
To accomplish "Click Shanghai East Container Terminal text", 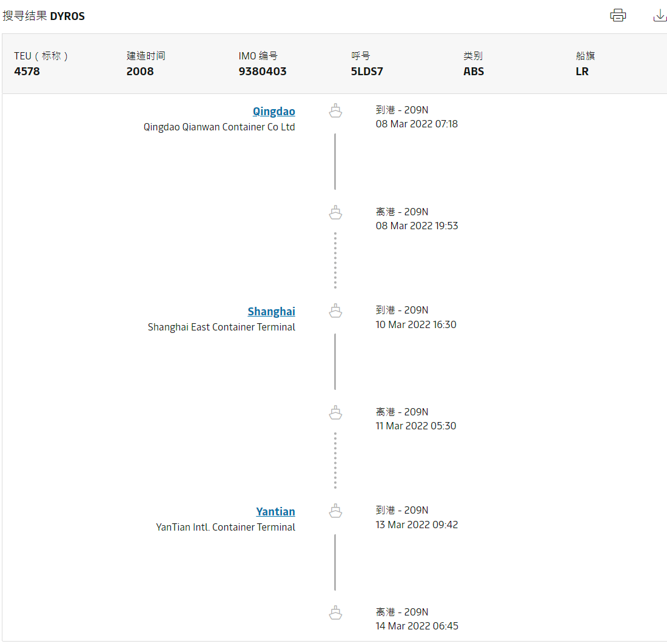I will [221, 327].
